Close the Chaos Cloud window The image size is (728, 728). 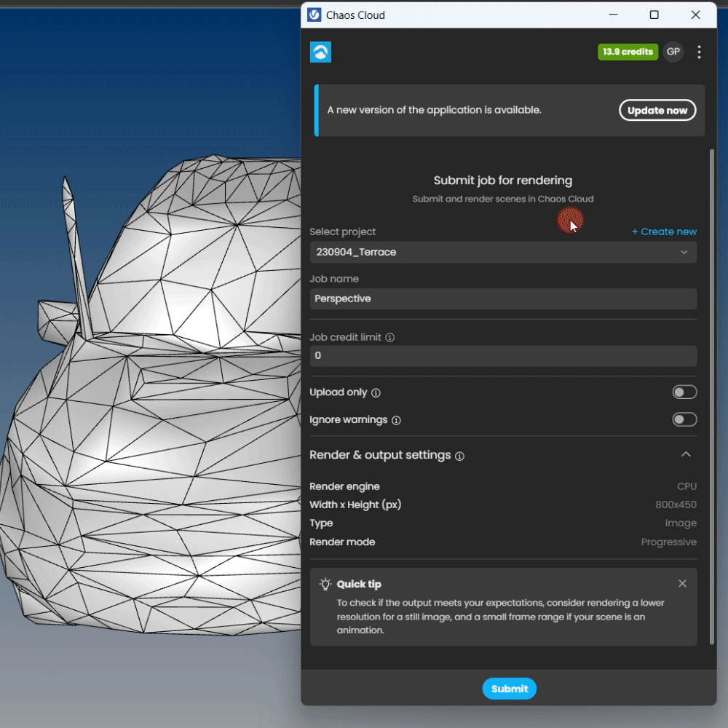(695, 15)
